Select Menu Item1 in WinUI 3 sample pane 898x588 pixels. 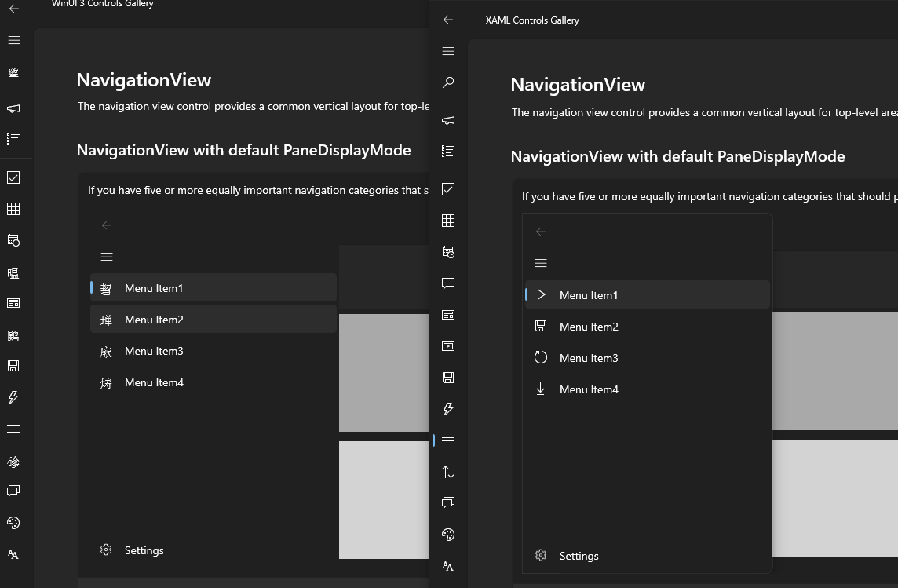point(213,288)
